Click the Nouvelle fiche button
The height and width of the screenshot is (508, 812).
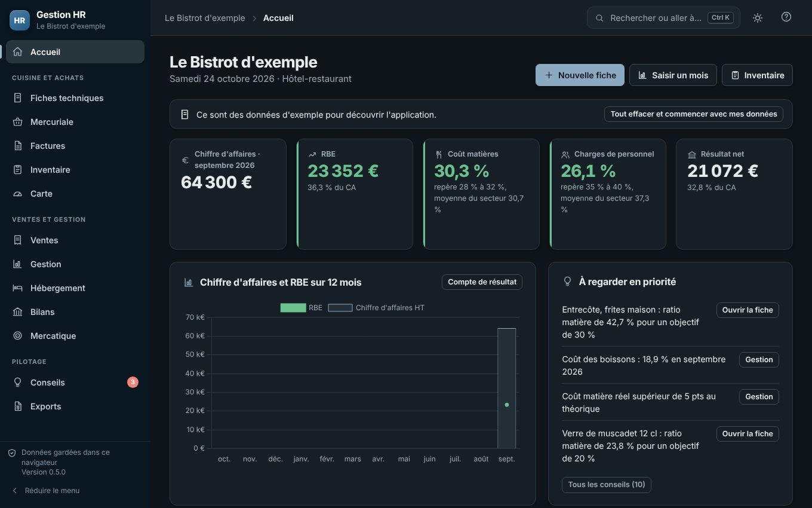tap(580, 75)
